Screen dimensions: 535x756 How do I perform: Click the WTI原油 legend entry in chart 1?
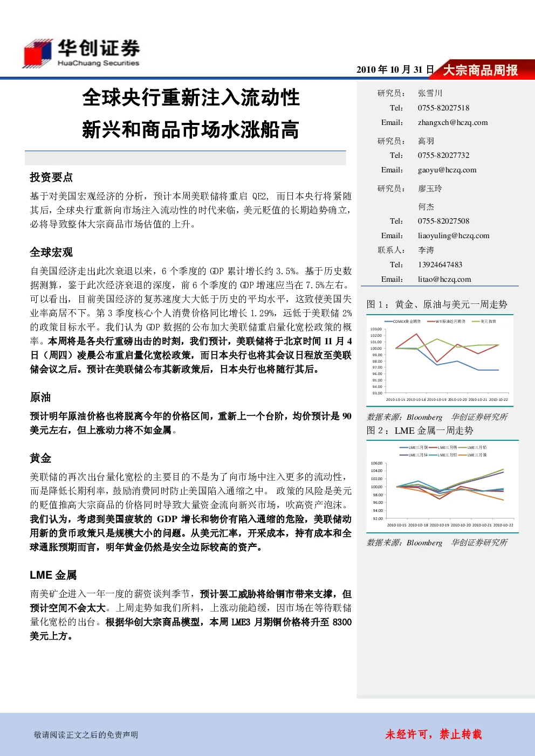tap(446, 321)
